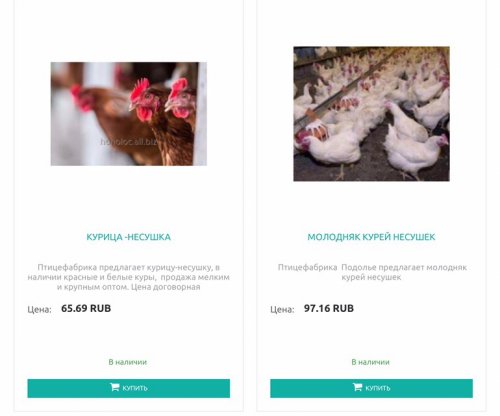Click the feeder trough in white chickens photo

[347, 87]
